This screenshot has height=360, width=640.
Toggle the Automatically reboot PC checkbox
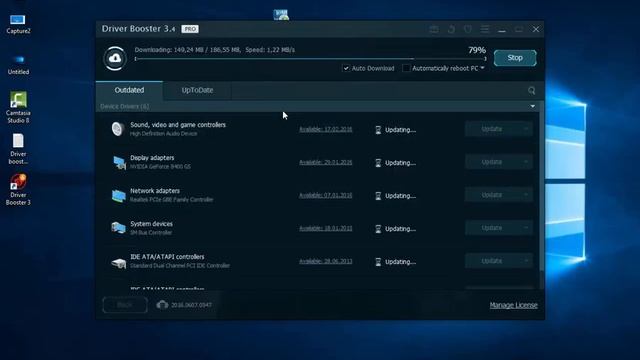[406, 68]
